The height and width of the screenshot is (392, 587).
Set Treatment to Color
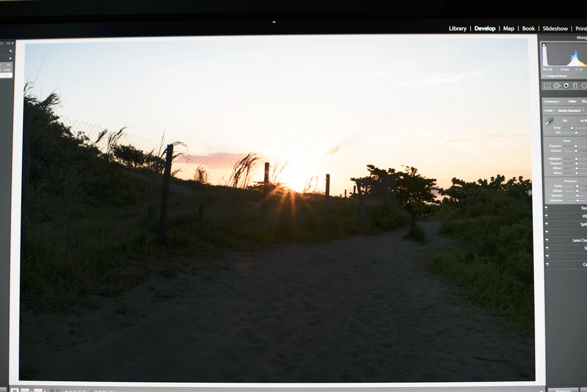pyautogui.click(x=572, y=102)
